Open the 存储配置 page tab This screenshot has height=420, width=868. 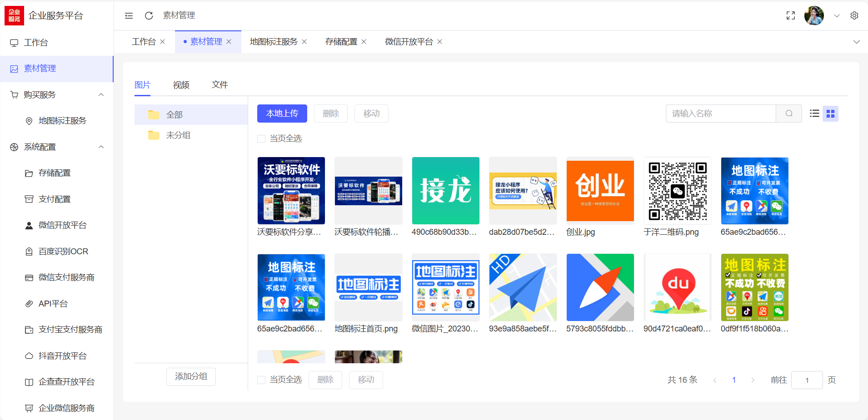[341, 42]
